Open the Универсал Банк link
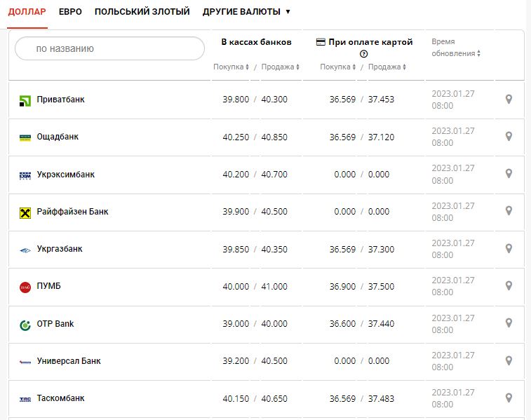531x420 pixels. click(x=69, y=361)
